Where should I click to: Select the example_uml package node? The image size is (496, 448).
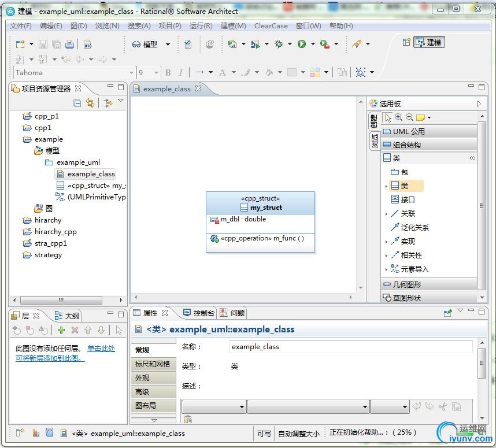tap(72, 162)
